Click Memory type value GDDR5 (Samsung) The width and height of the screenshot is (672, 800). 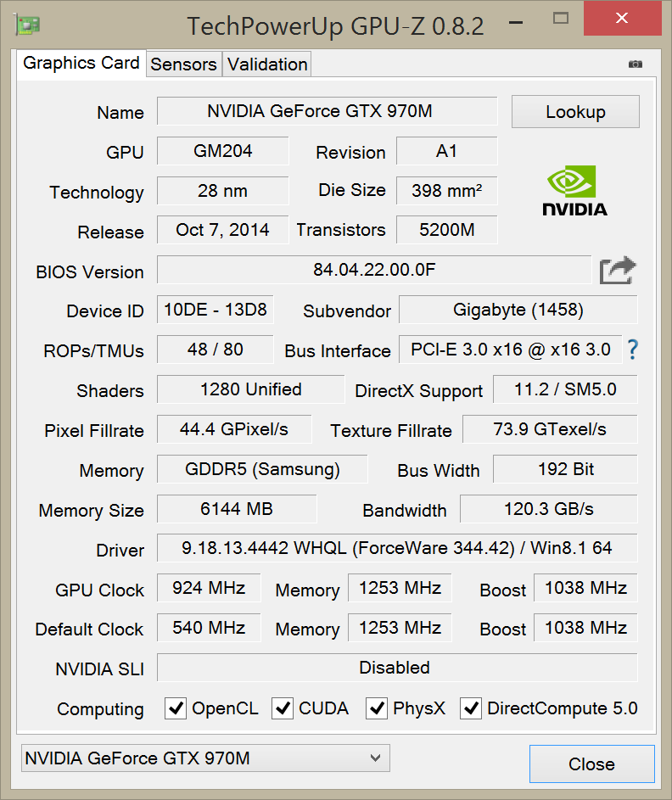262,469
